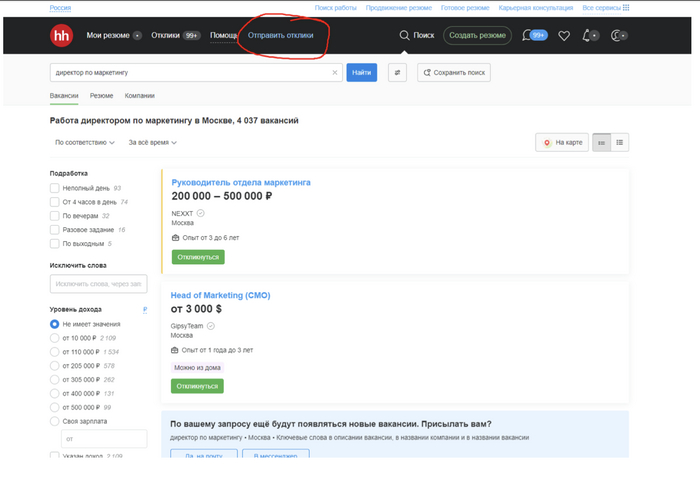Click the Исключить слова input field
This screenshot has height=492, width=700.
(x=98, y=285)
